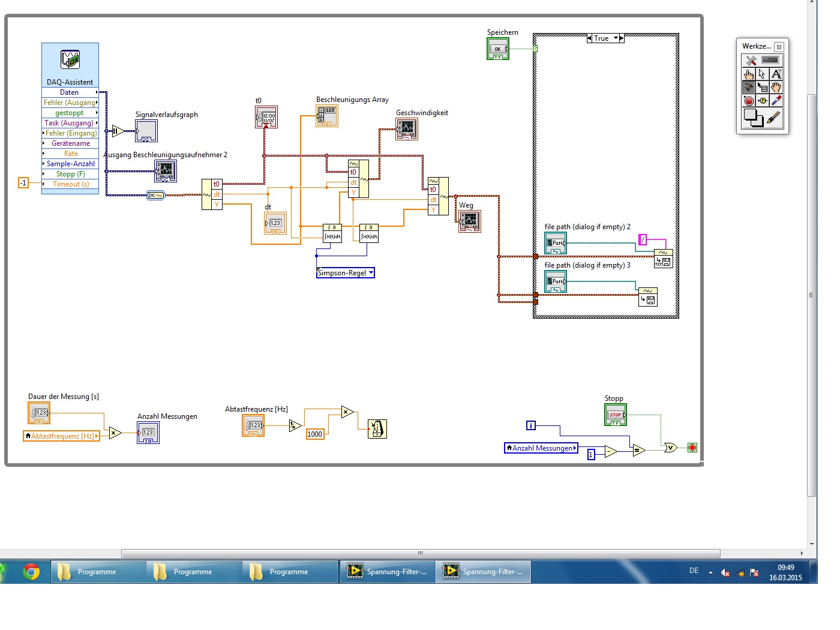Click the horizontal scrollbar of the diagram

(420, 553)
